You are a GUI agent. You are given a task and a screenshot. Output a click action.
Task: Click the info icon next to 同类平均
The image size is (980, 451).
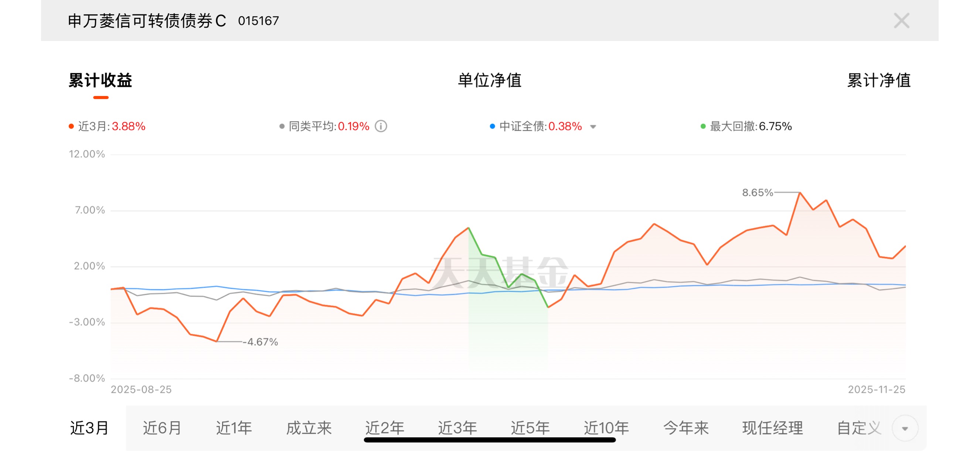(381, 126)
